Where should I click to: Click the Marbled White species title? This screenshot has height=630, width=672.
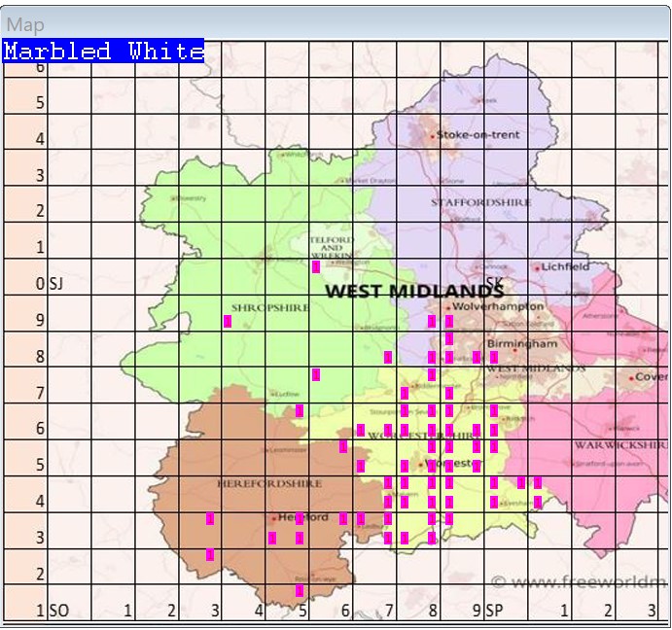(103, 52)
